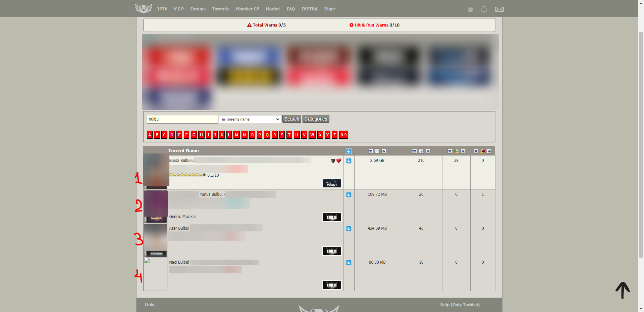This screenshot has height=312, width=644.
Task: Toggle the heart bookmark on Bursa Bülbülü
Action: point(339,161)
